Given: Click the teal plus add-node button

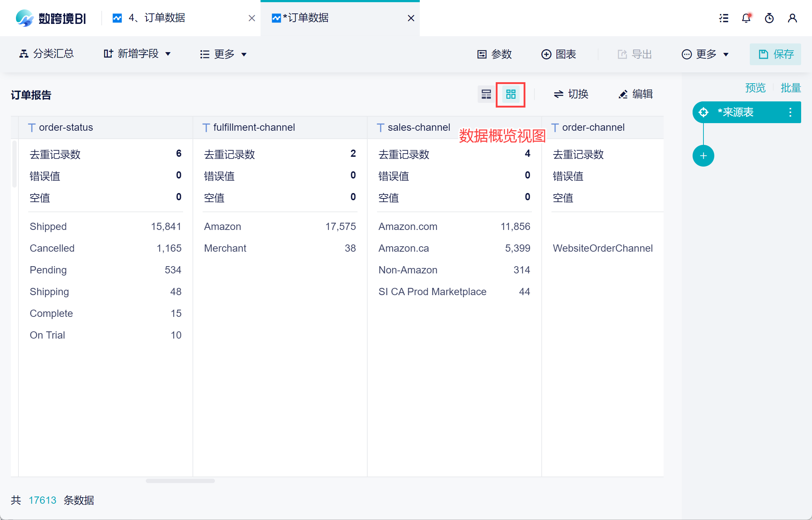Looking at the screenshot, I should tap(703, 156).
